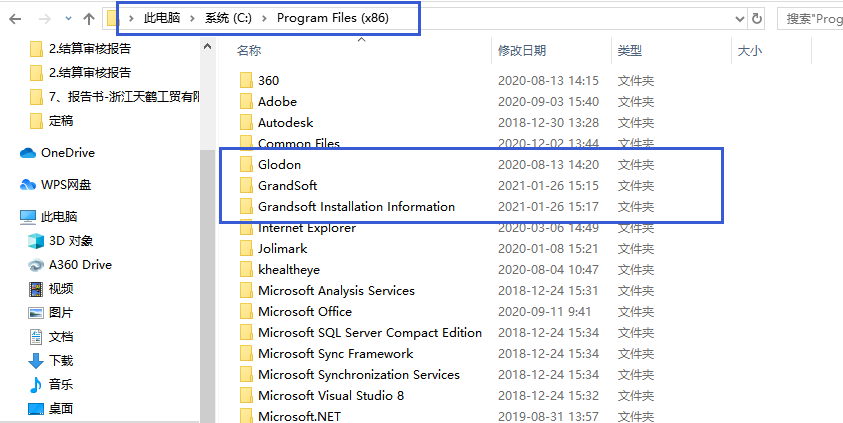Go back with the left arrow button
Viewport: 843px width, 423px height.
tap(15, 19)
